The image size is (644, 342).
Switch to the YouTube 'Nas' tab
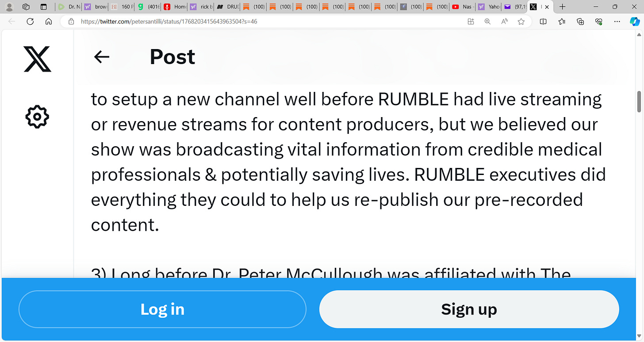(462, 7)
